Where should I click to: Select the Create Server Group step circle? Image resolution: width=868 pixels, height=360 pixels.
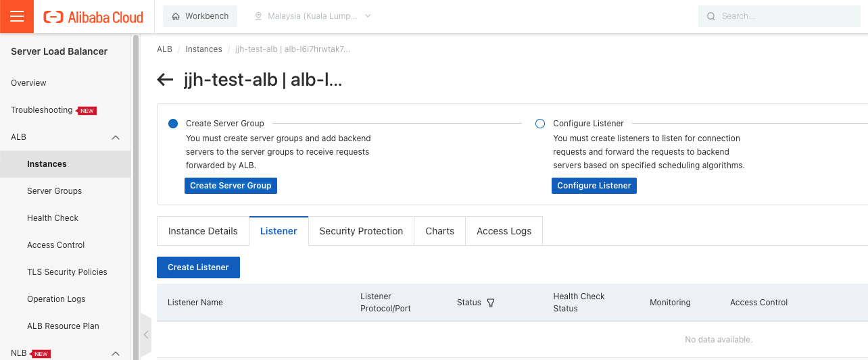pos(173,124)
